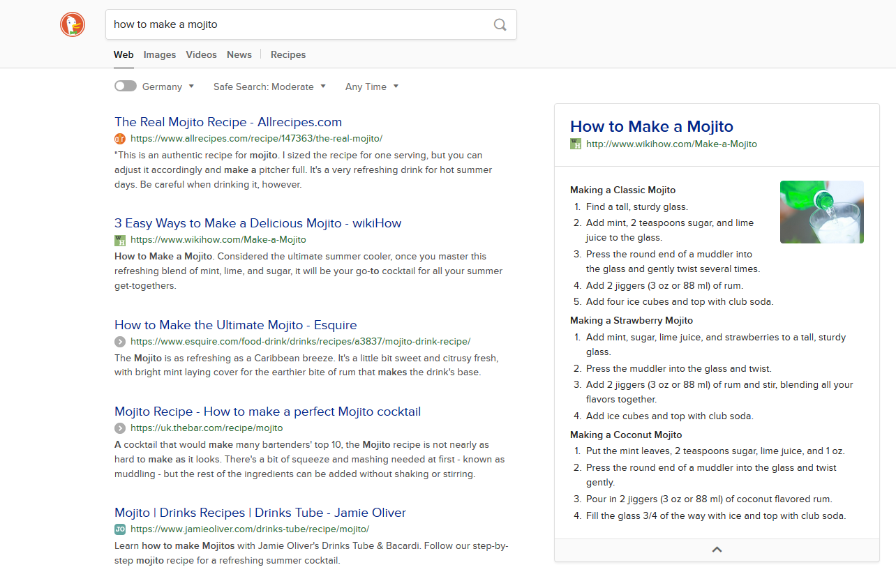Open Mojito Recipe perfect cocktail link
Viewport: 896px width, 588px height.
(x=268, y=412)
